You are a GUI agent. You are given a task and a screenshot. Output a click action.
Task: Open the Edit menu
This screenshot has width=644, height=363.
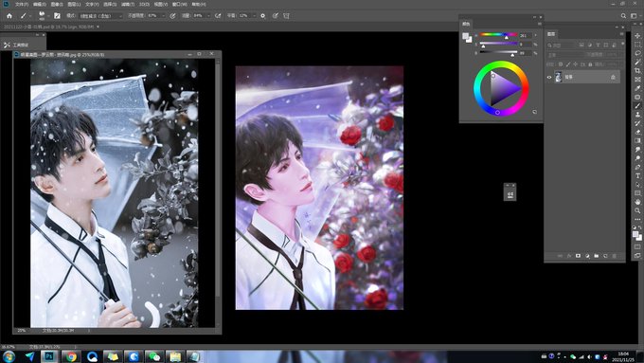click(40, 4)
